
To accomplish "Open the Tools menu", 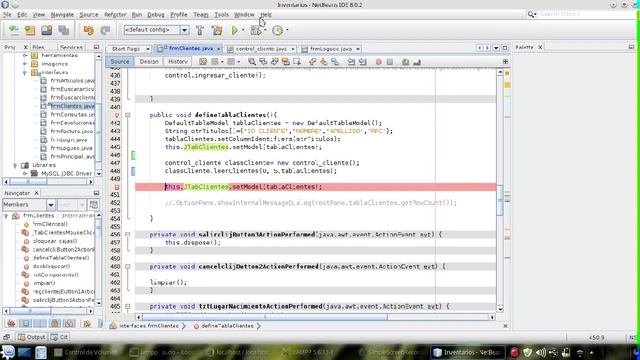I will click(x=221, y=14).
